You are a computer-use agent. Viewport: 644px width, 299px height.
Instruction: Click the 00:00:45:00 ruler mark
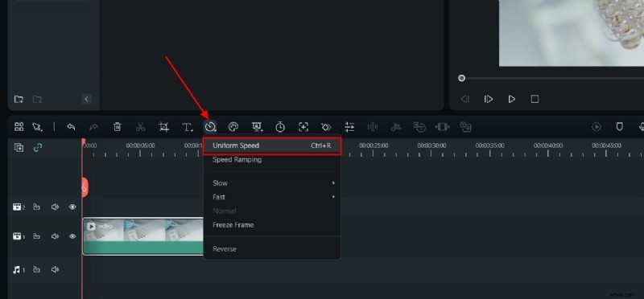(607, 145)
